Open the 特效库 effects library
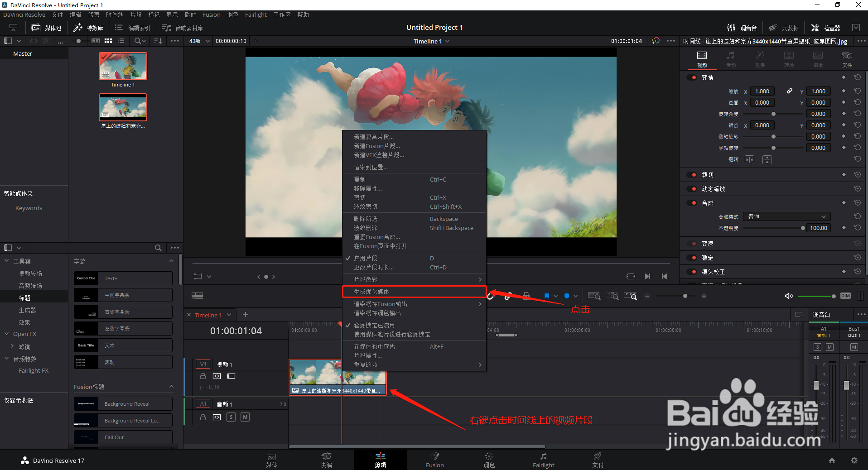This screenshot has height=470, width=868. 88,28
